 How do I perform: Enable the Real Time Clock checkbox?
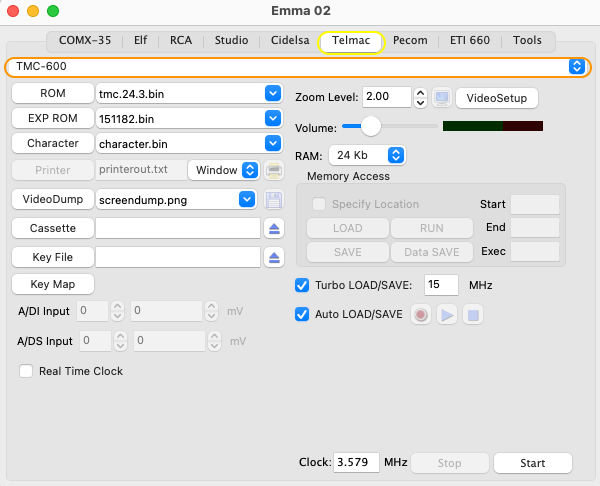[x=26, y=371]
